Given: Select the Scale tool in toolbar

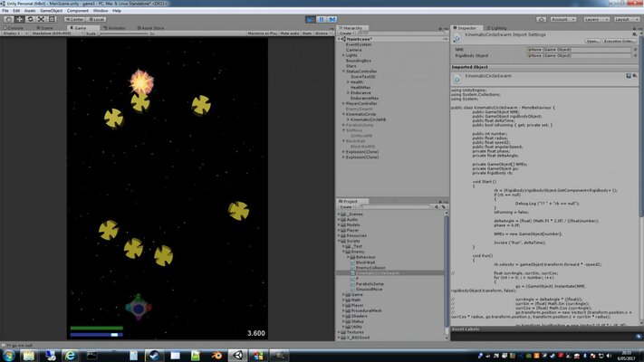Looking at the screenshot, I should pos(41,18).
